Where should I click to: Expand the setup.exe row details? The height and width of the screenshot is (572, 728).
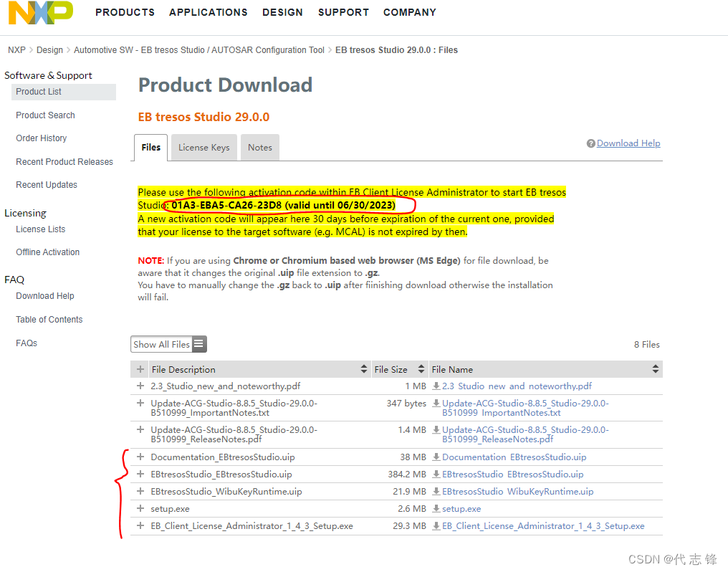[140, 508]
